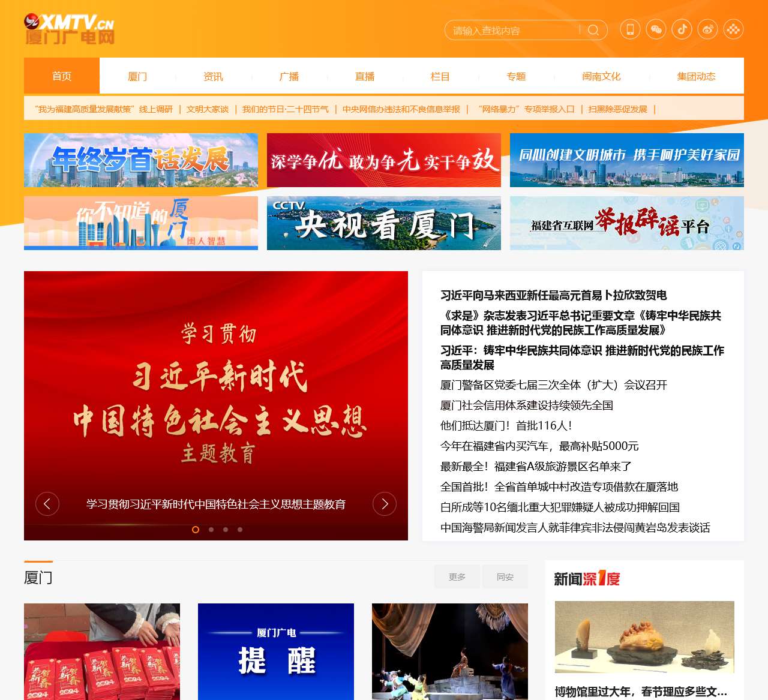Open headline 习近平向马来西亚新任最高元首易卜拉欣致贺电
The image size is (768, 700).
click(554, 295)
